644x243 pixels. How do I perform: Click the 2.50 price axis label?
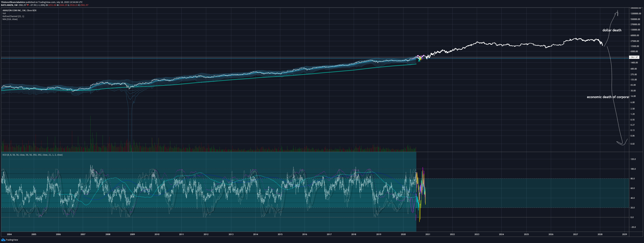pos(633,109)
